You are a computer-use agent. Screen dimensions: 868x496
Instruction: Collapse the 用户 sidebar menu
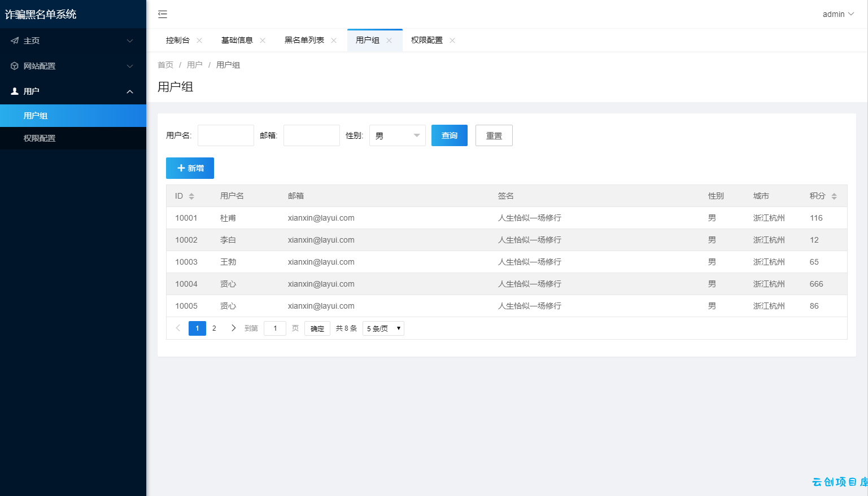click(130, 91)
